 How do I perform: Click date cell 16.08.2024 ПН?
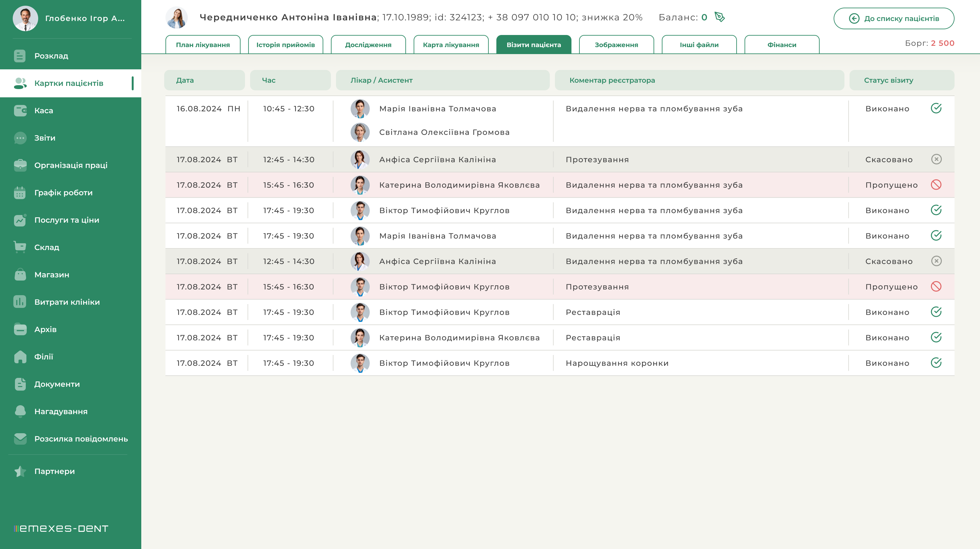pos(208,109)
